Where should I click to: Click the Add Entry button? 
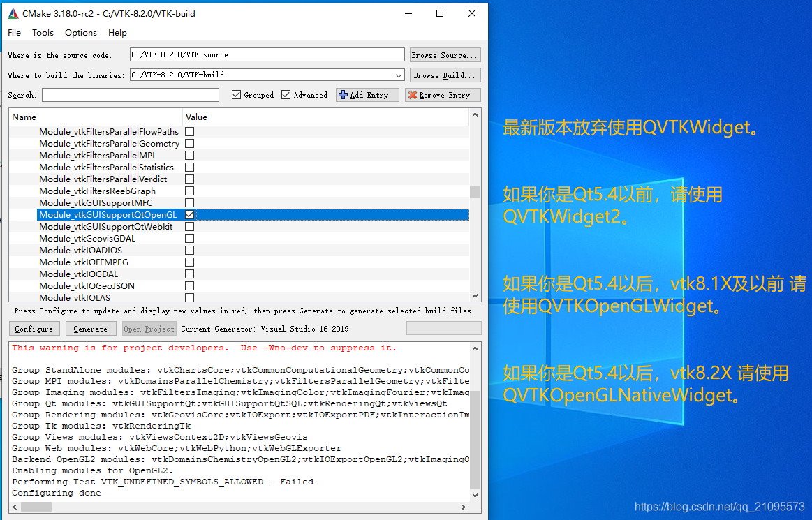pos(367,95)
